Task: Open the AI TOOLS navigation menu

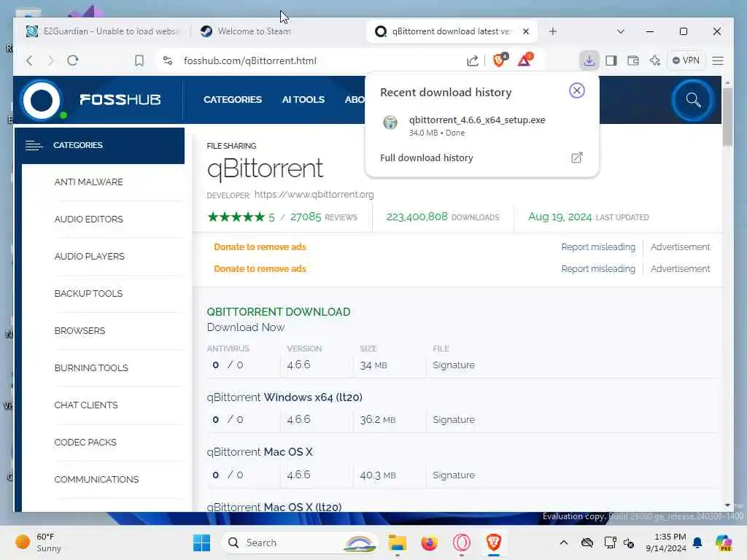Action: pos(303,99)
